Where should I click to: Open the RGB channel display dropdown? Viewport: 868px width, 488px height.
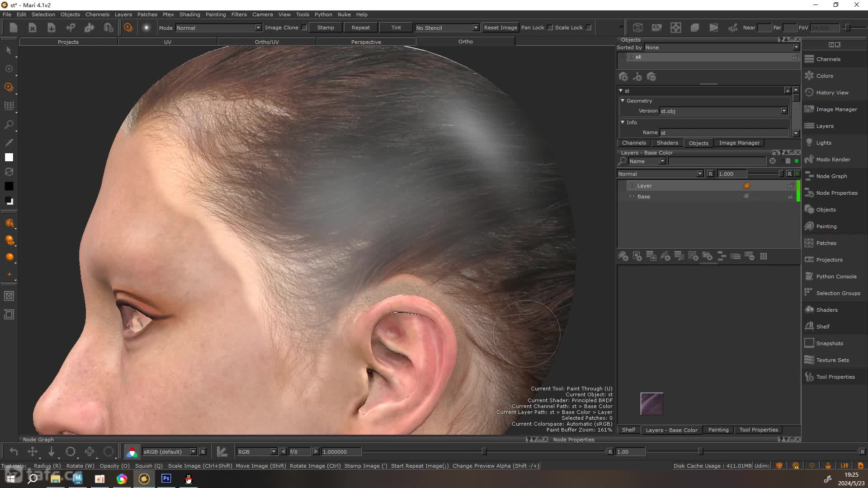pos(257,451)
